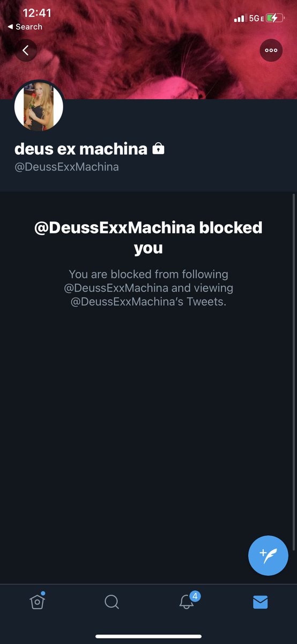Tap the battery icon in status bar

click(x=274, y=18)
